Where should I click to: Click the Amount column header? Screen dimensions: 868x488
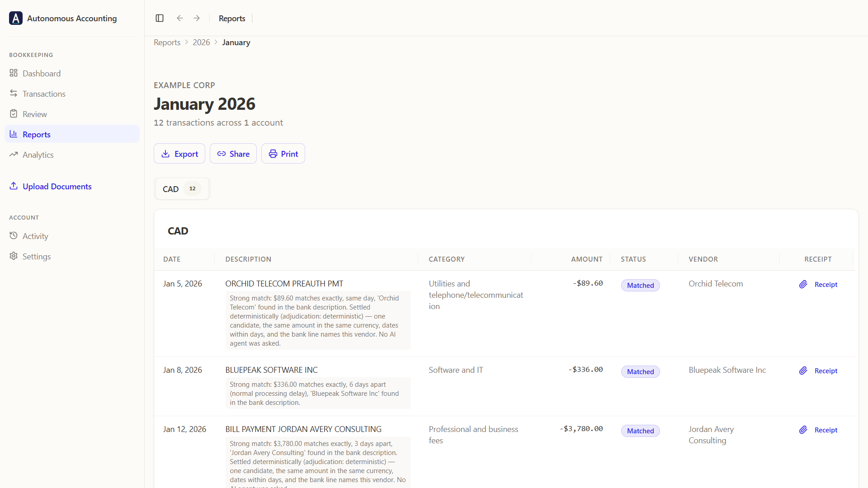point(587,259)
